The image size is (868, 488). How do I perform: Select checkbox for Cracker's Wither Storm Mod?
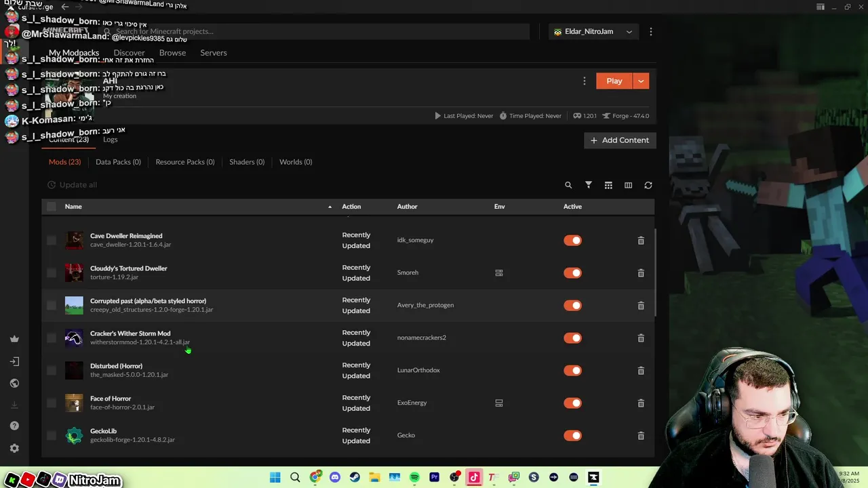[x=52, y=338]
